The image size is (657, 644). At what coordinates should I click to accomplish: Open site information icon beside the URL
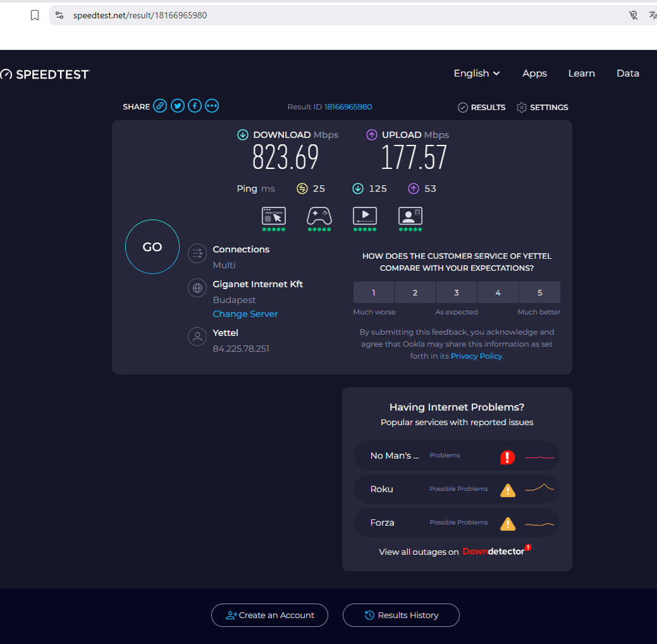[x=59, y=16]
